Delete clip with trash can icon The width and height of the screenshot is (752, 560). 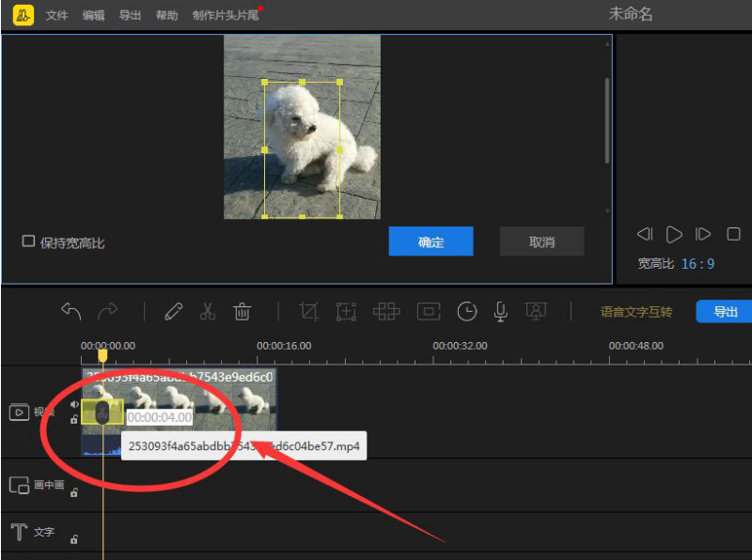(x=242, y=312)
